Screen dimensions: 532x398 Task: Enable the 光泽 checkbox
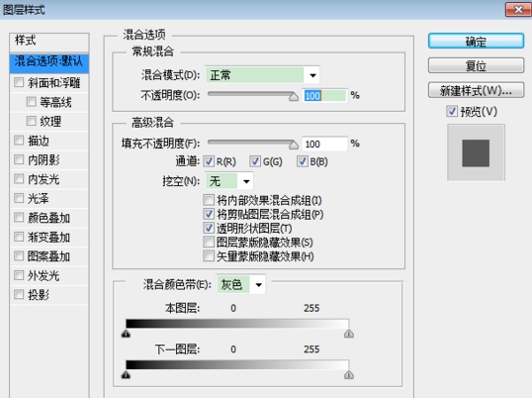[19, 198]
